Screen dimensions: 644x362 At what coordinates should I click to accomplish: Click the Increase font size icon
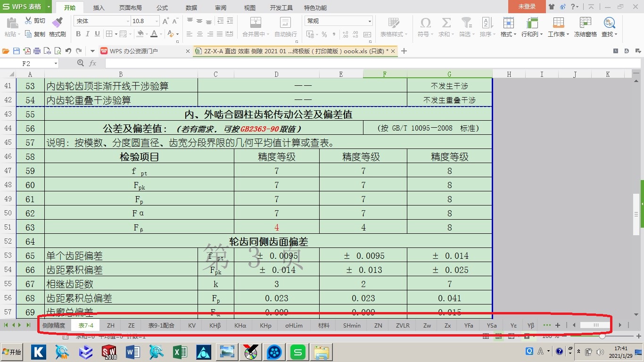[165, 21]
